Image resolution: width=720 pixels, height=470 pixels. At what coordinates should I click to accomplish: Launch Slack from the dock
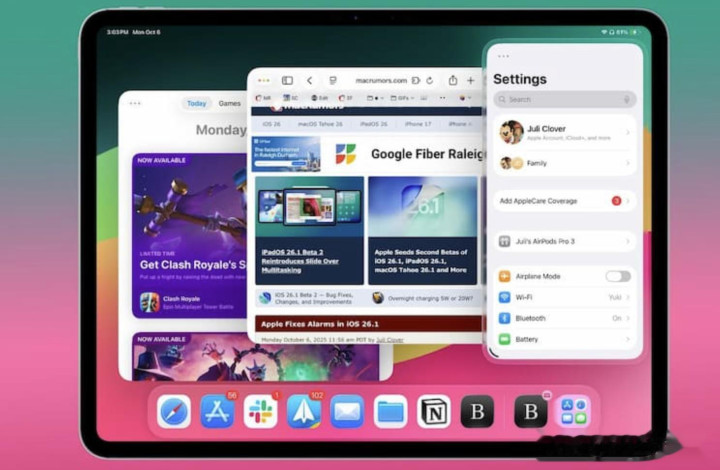click(x=260, y=412)
